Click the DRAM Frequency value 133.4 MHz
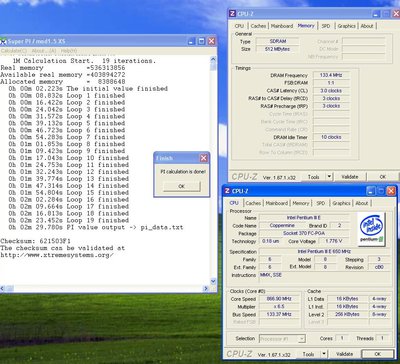The width and height of the screenshot is (400, 364). coord(331,75)
